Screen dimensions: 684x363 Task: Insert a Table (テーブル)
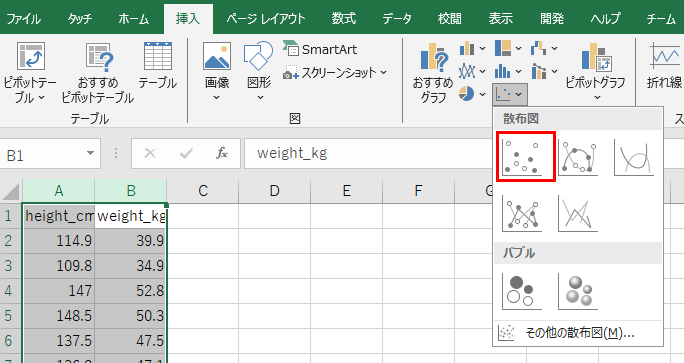(157, 65)
